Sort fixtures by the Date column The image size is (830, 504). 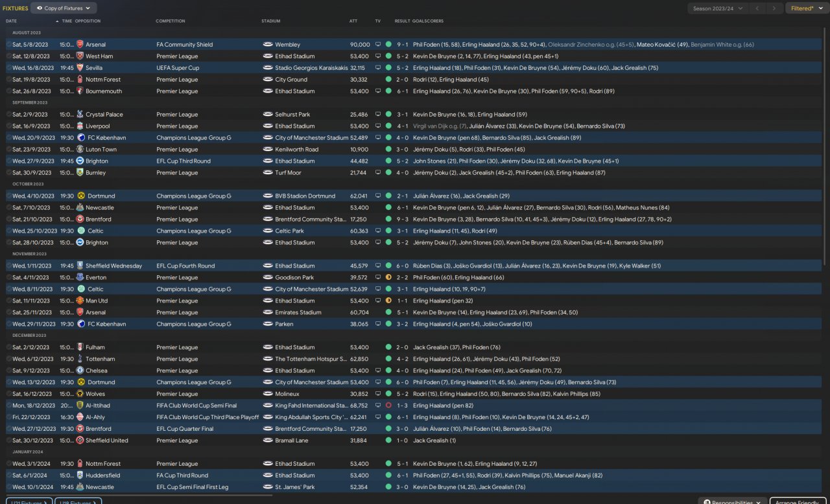click(x=12, y=21)
